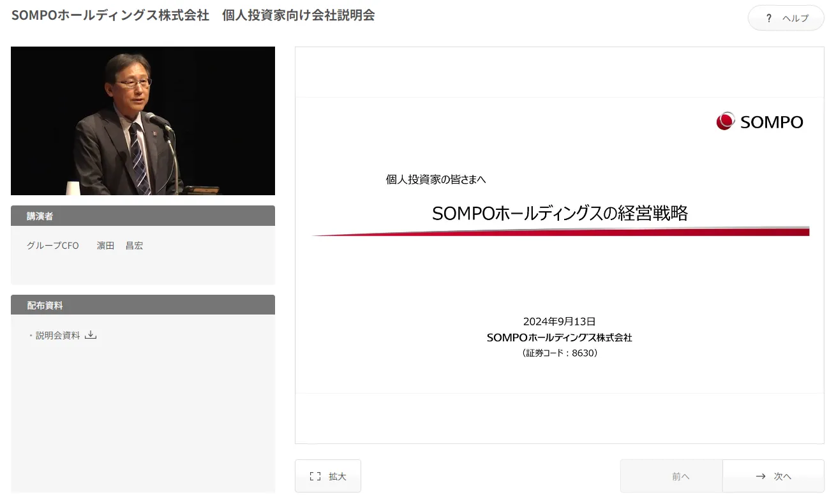
Task: Click the slide date 2024年9月13日
Action: 559,322
